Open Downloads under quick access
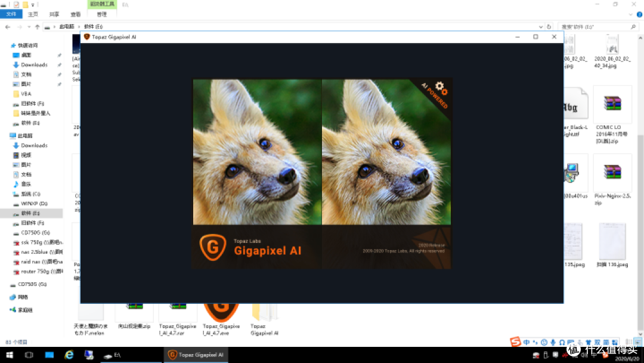Viewport: 644px width, 363px height. [x=34, y=65]
